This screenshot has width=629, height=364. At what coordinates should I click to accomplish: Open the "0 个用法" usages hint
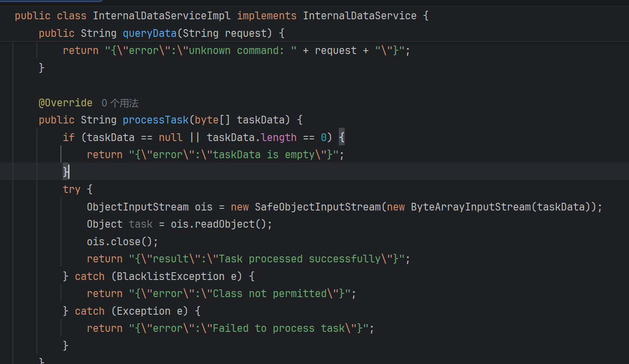pyautogui.click(x=120, y=103)
